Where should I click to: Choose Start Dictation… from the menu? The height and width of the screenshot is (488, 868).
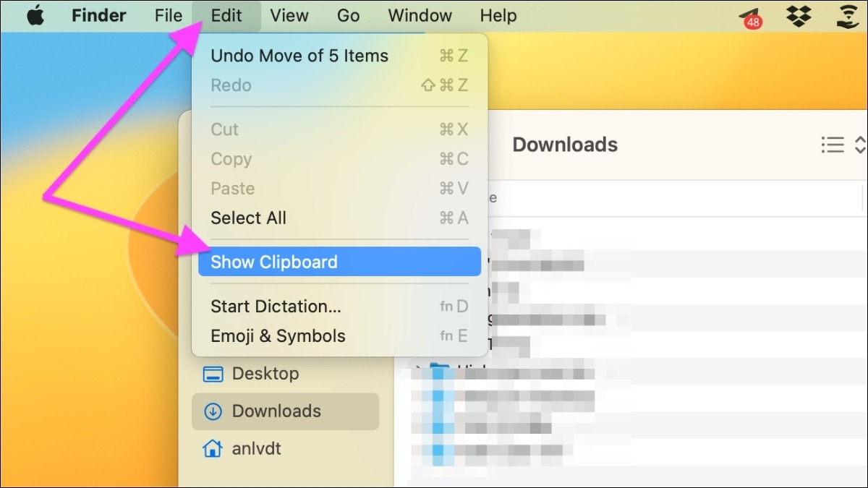tap(339, 307)
